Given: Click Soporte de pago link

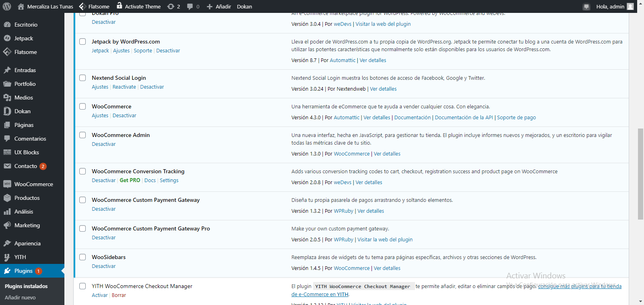Looking at the screenshot, I should tap(516, 118).
